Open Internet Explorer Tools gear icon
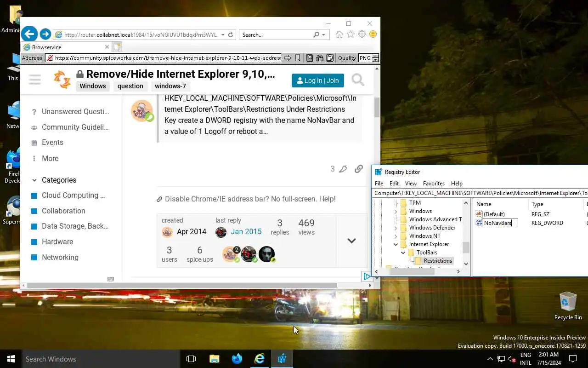Screen dimensions: 588x368 coord(362,34)
